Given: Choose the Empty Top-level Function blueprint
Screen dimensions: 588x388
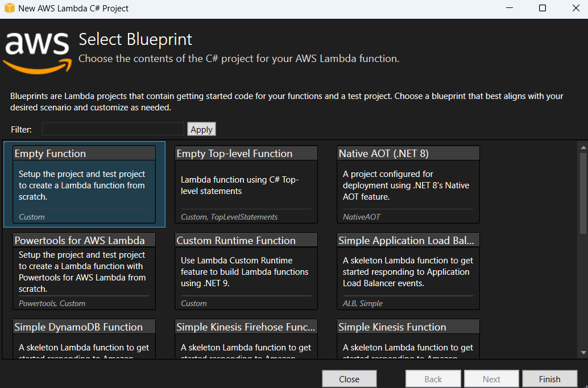Looking at the screenshot, I should [x=246, y=184].
